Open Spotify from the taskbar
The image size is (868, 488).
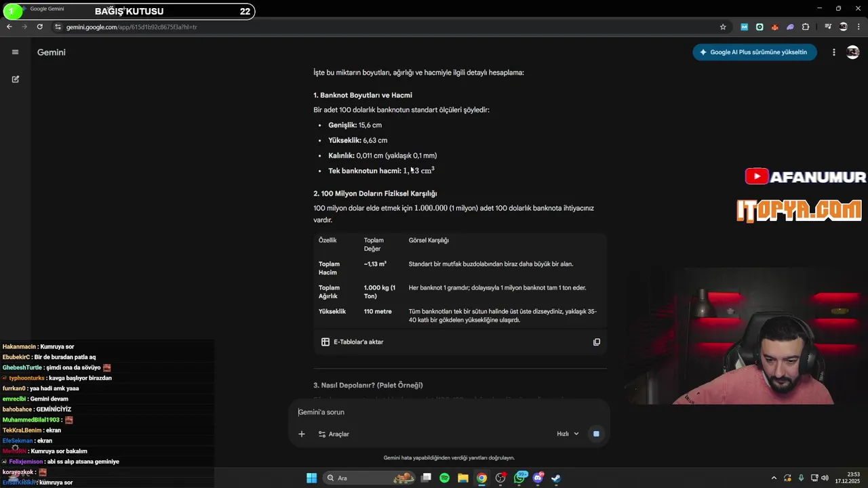click(444, 478)
